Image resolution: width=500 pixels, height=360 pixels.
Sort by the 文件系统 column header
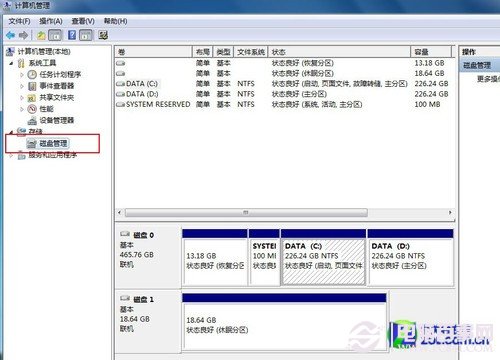click(251, 52)
